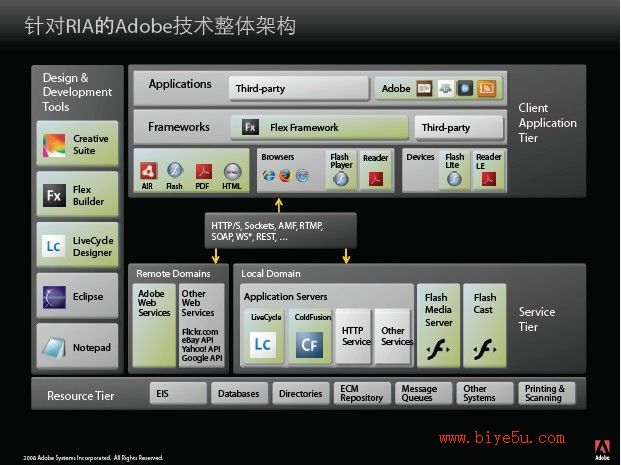Click the slide title about RIA Adobe
This screenshot has height=465, width=621.
click(160, 26)
